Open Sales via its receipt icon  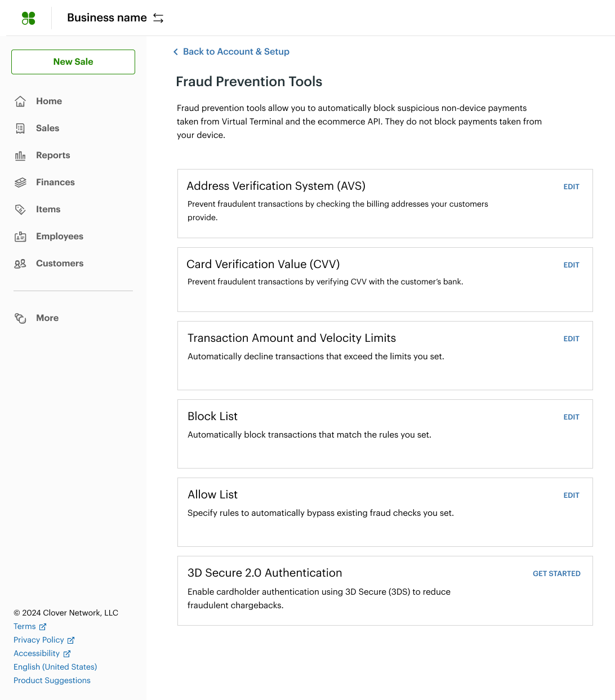click(x=20, y=128)
